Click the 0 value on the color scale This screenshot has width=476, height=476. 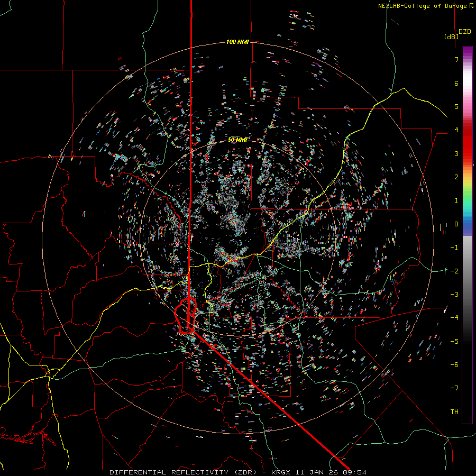(x=456, y=224)
